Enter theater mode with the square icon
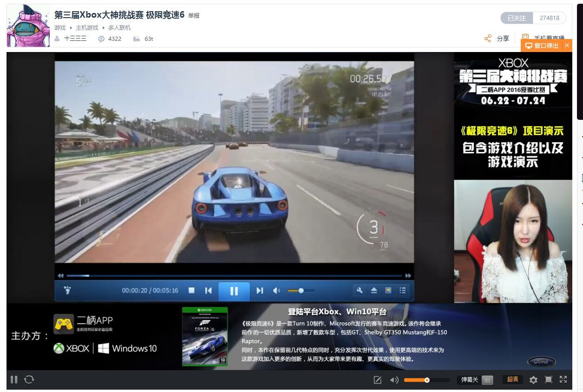The image size is (583, 392). (549, 379)
